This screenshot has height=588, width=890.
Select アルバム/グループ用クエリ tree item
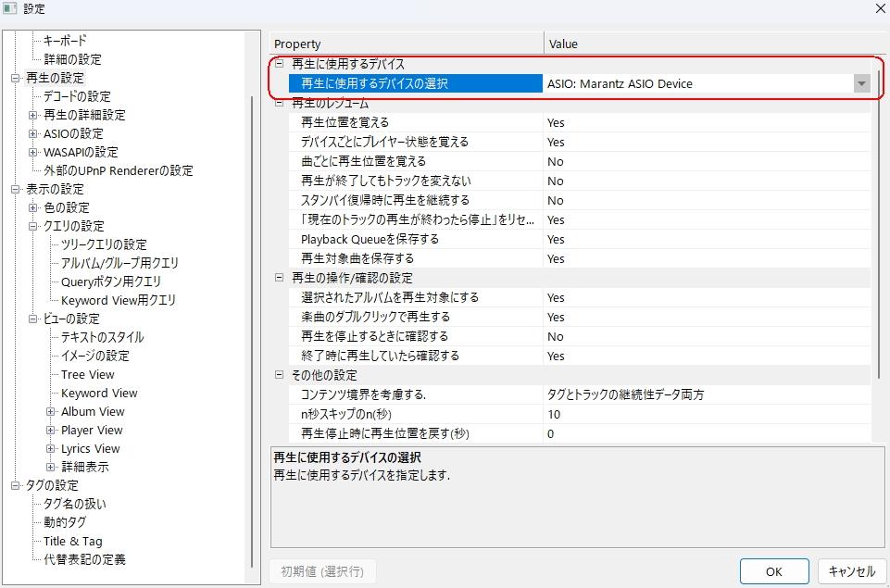(119, 263)
